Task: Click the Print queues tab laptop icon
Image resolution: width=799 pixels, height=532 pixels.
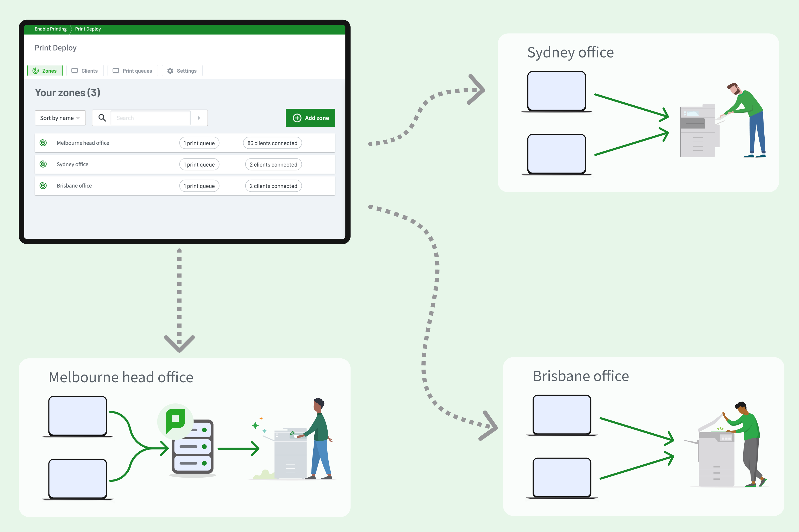Action: click(x=116, y=71)
